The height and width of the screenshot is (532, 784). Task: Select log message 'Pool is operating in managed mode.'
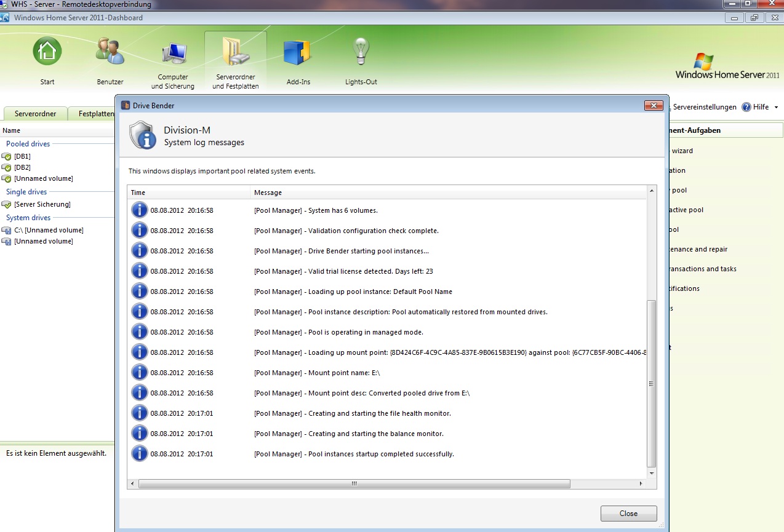click(x=338, y=332)
